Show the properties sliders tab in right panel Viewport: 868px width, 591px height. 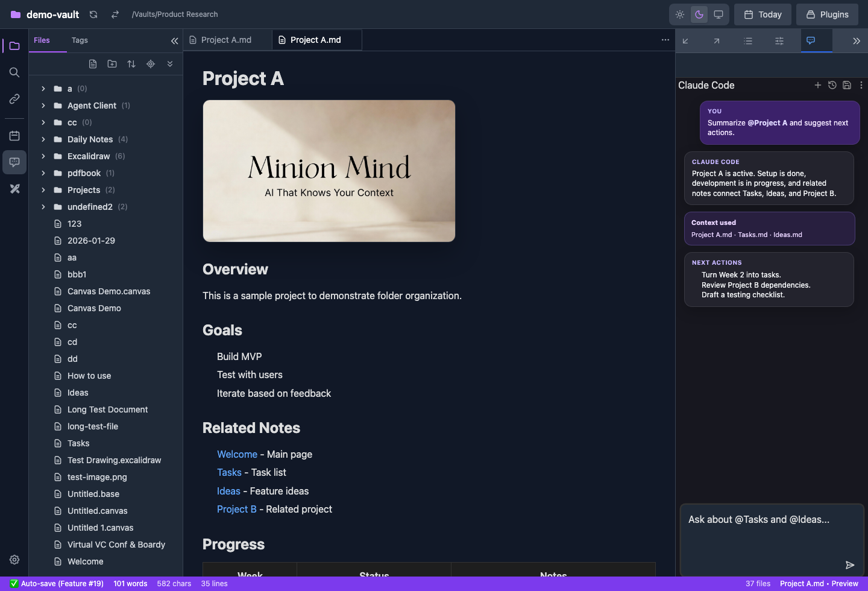[779, 41]
